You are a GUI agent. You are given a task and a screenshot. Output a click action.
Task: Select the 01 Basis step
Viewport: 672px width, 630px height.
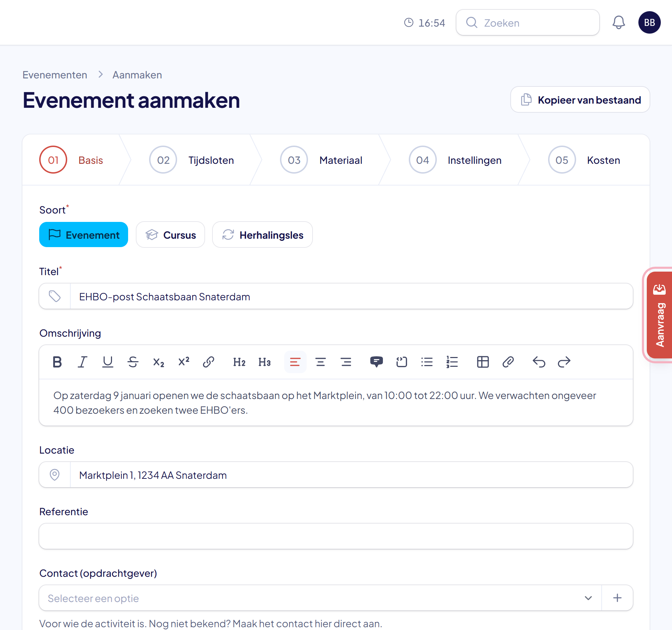pos(71,160)
